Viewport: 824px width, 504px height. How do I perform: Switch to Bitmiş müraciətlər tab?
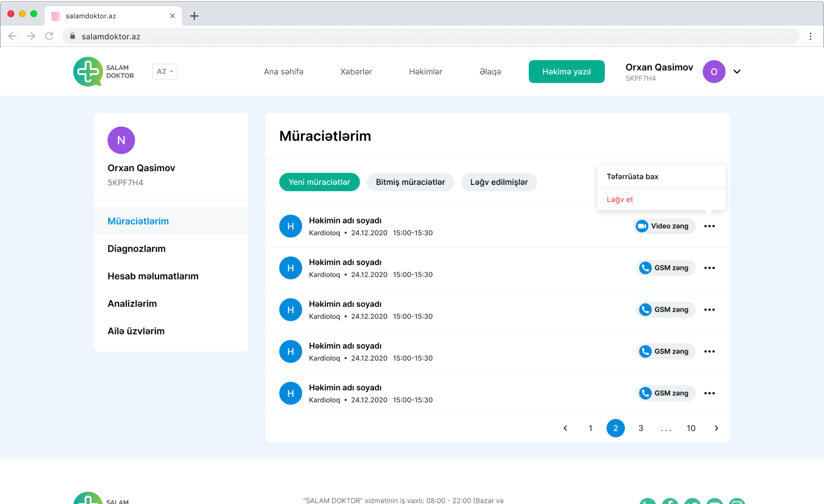coord(410,182)
